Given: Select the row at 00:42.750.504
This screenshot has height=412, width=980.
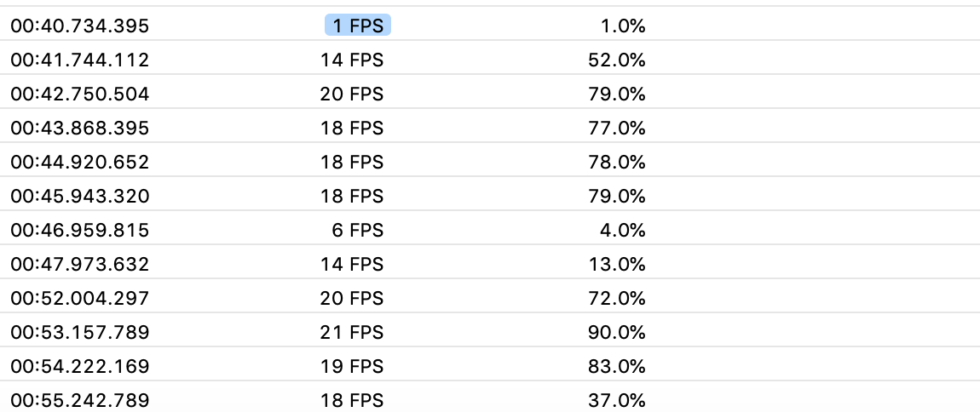Looking at the screenshot, I should tap(490, 94).
